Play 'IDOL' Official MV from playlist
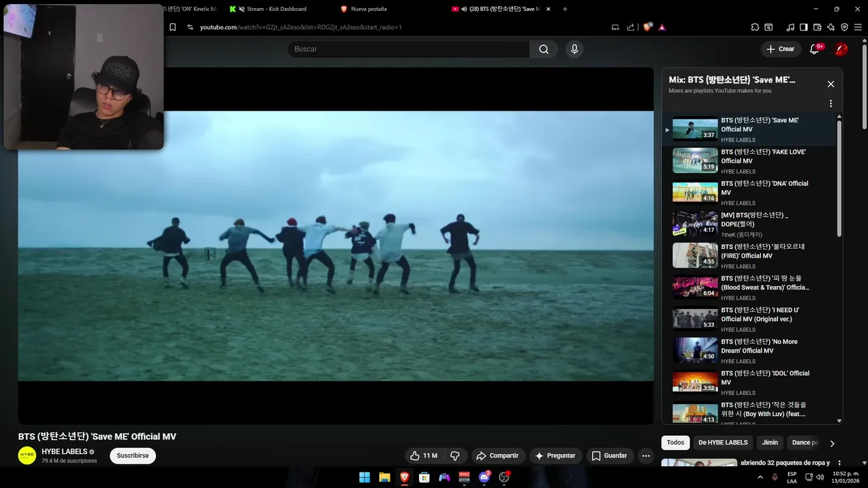 [x=749, y=382]
